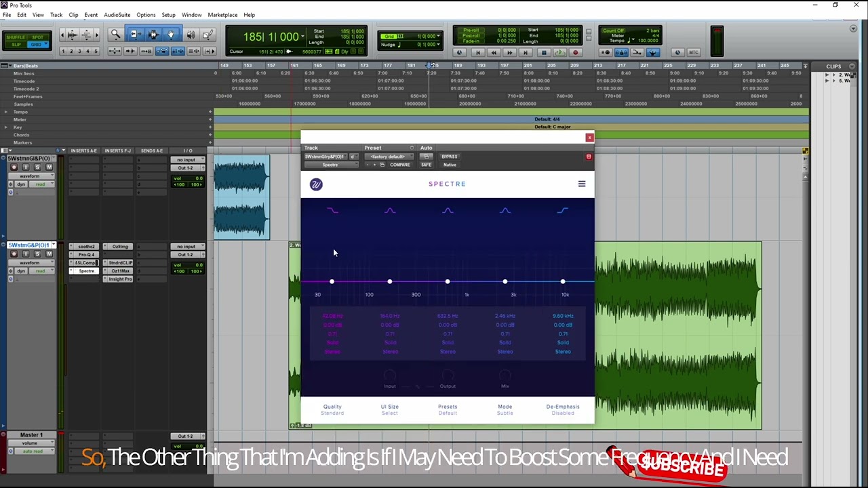Recall zoom preset 3
868x488 pixels.
(x=79, y=52)
